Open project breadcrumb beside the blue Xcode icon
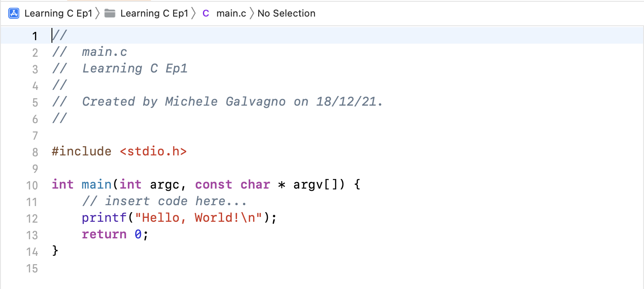 (58, 14)
